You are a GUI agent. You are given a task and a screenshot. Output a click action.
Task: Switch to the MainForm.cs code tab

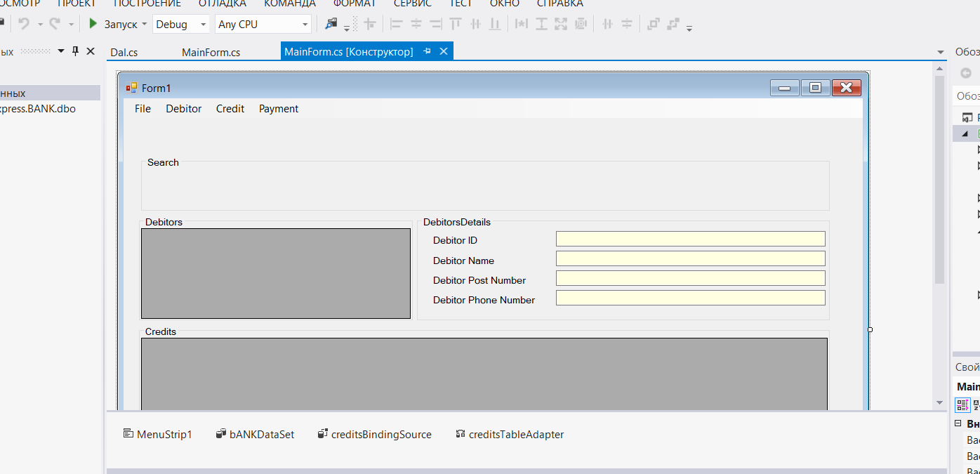pyautogui.click(x=211, y=52)
